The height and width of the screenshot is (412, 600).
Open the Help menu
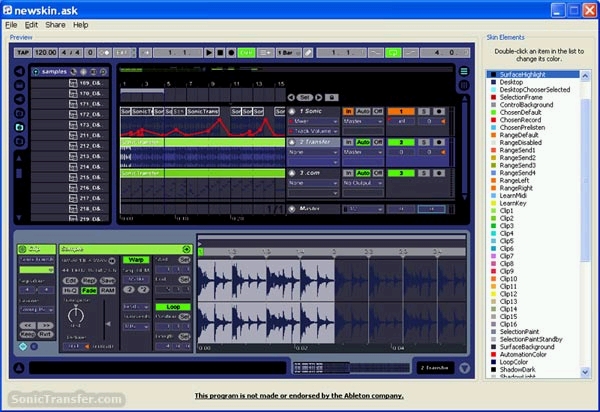click(81, 25)
